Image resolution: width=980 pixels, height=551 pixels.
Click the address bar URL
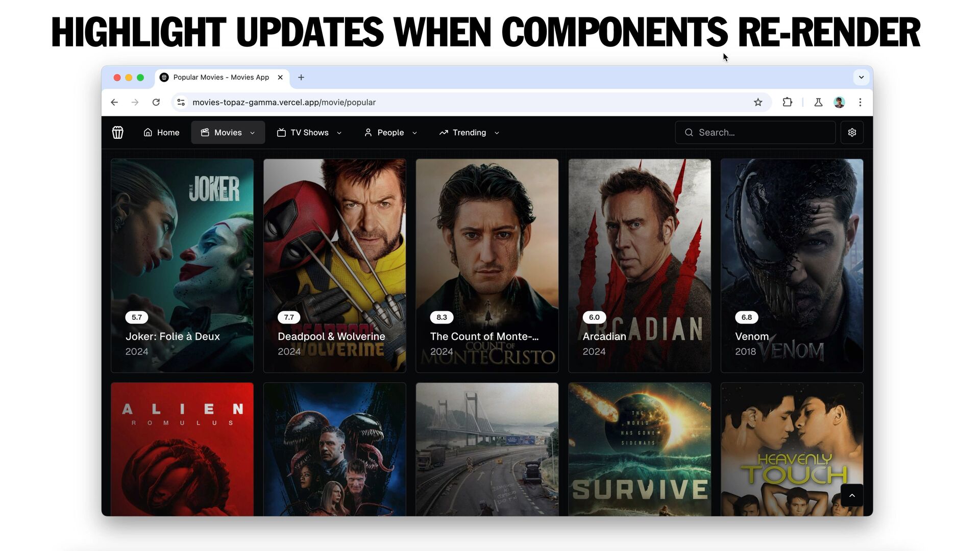[x=284, y=103]
